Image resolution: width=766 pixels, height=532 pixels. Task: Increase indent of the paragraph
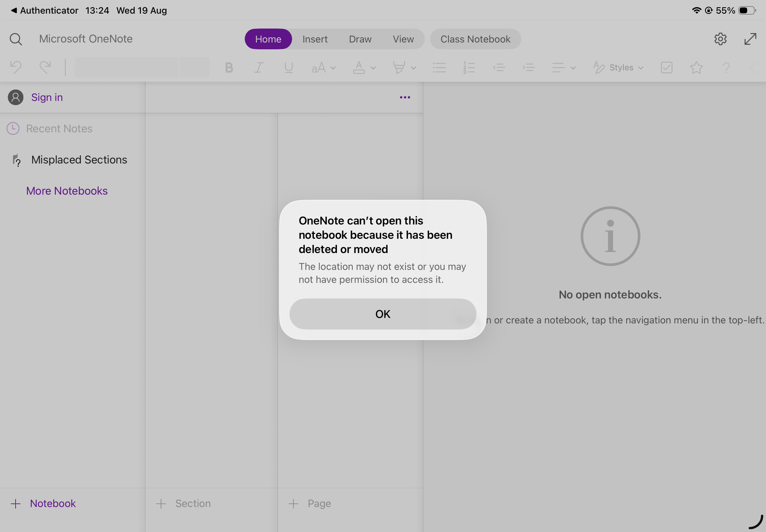[528, 68]
